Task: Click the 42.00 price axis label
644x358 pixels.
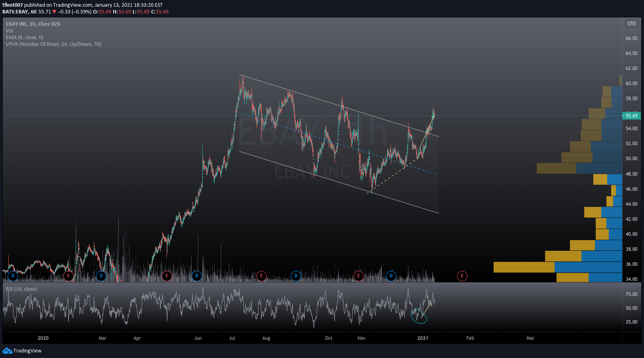Action: tap(631, 219)
